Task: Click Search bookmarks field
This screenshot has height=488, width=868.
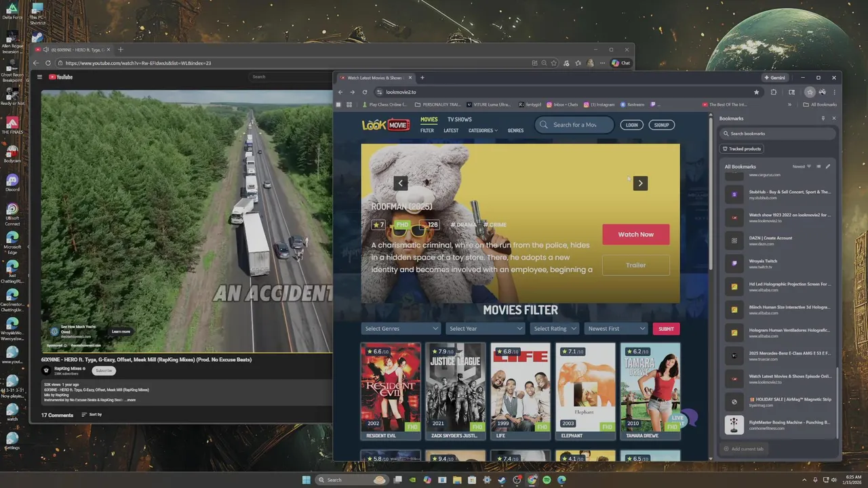Action: click(x=778, y=134)
